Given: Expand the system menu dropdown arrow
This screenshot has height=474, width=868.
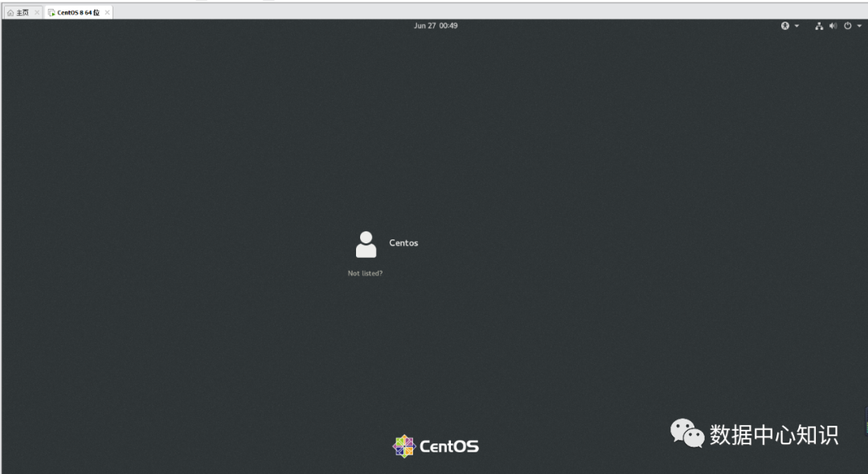Looking at the screenshot, I should click(859, 26).
